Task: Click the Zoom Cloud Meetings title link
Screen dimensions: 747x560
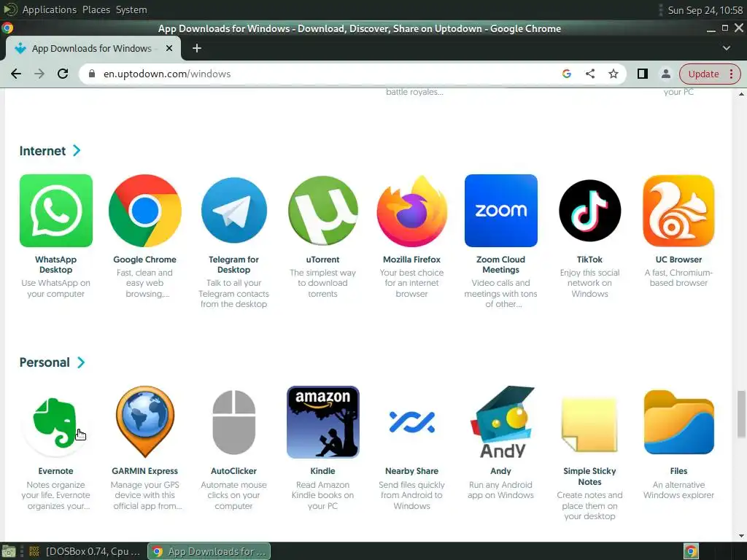Action: pyautogui.click(x=500, y=264)
